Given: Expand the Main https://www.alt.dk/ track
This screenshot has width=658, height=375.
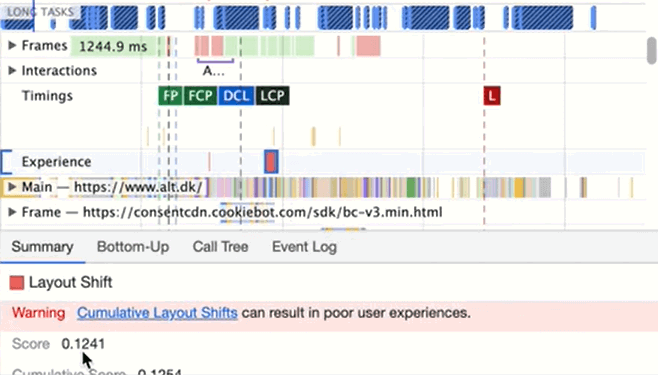Looking at the screenshot, I should [x=12, y=187].
